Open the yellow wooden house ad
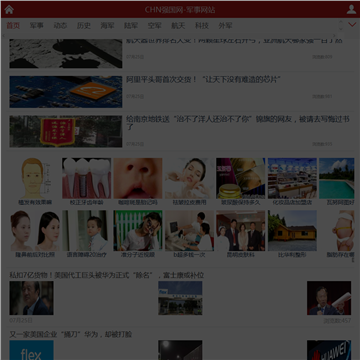The height and width of the screenshot is (360, 360). 292,231
